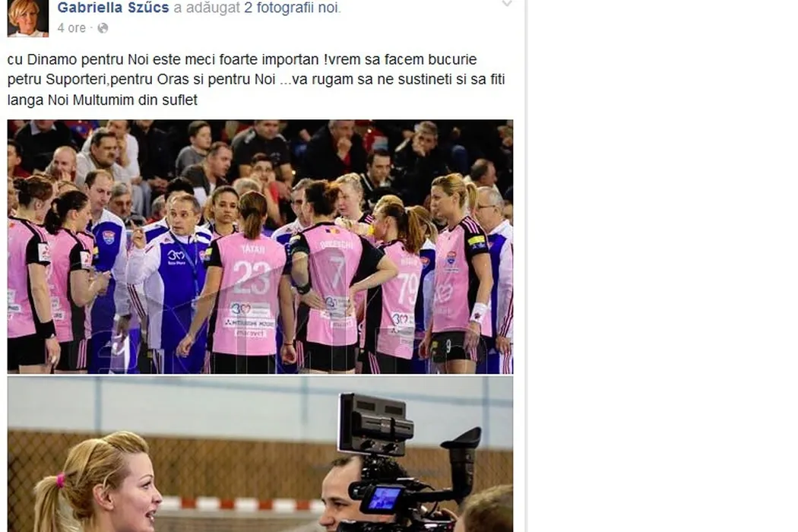This screenshot has width=798, height=532.
Task: Click the public globe privacy icon
Action: click(103, 28)
